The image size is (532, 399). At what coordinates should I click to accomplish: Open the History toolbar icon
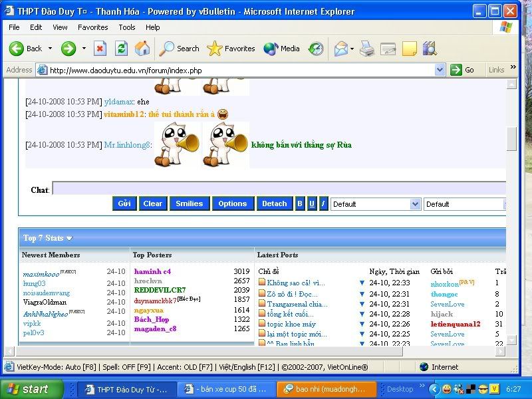click(316, 49)
